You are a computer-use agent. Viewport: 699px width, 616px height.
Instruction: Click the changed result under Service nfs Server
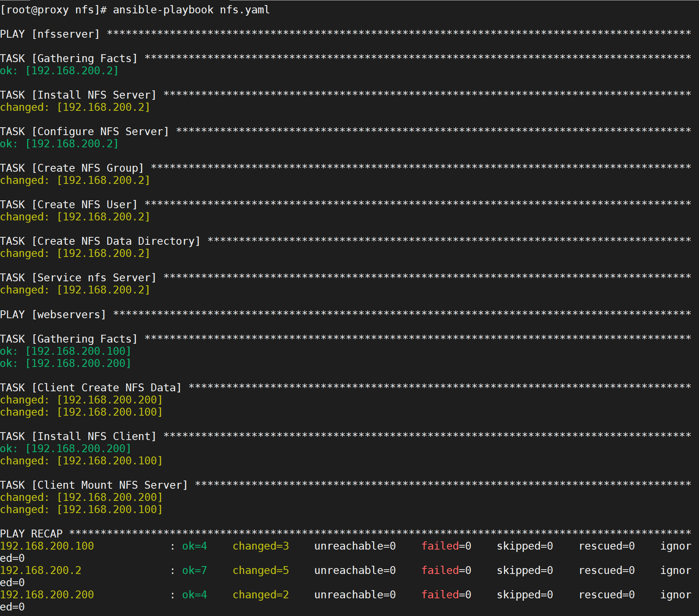[x=75, y=290]
